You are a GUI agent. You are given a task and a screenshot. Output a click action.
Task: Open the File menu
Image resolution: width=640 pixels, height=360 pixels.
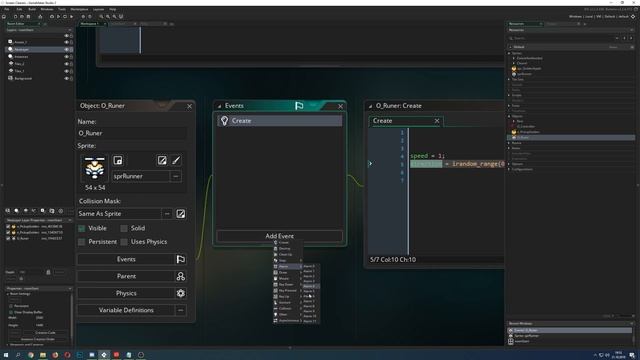(x=7, y=9)
